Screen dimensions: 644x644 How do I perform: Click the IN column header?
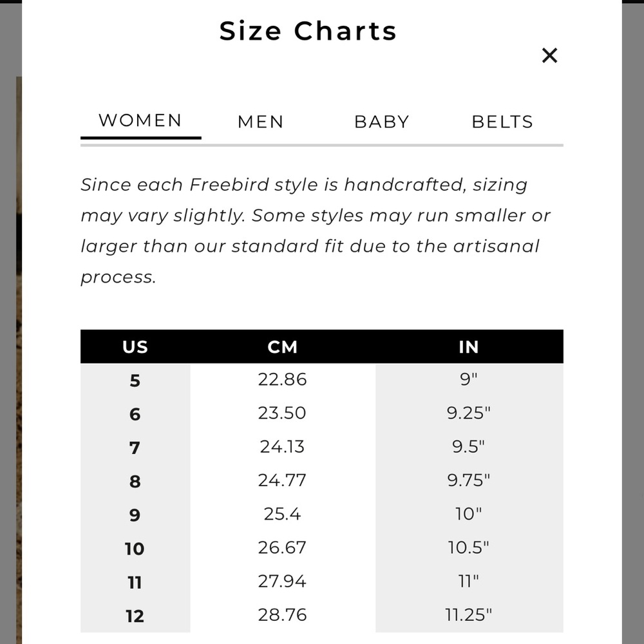(x=469, y=347)
